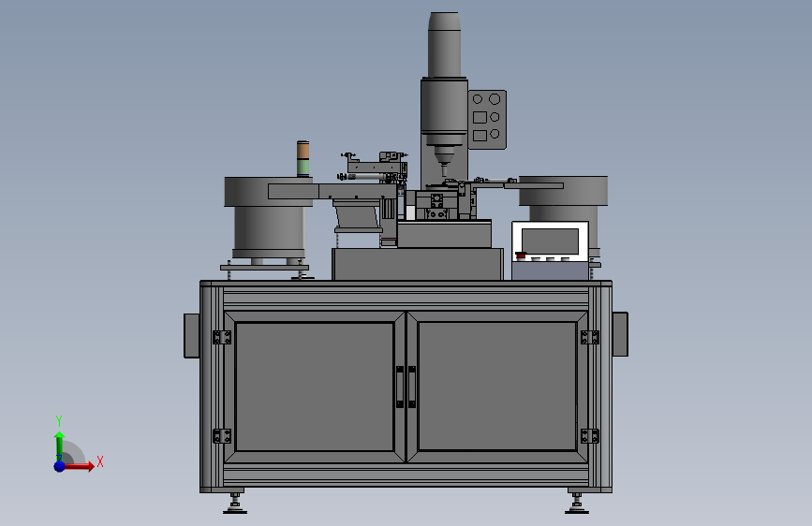Select the large base block under the press
The image size is (812, 526).
point(418,264)
